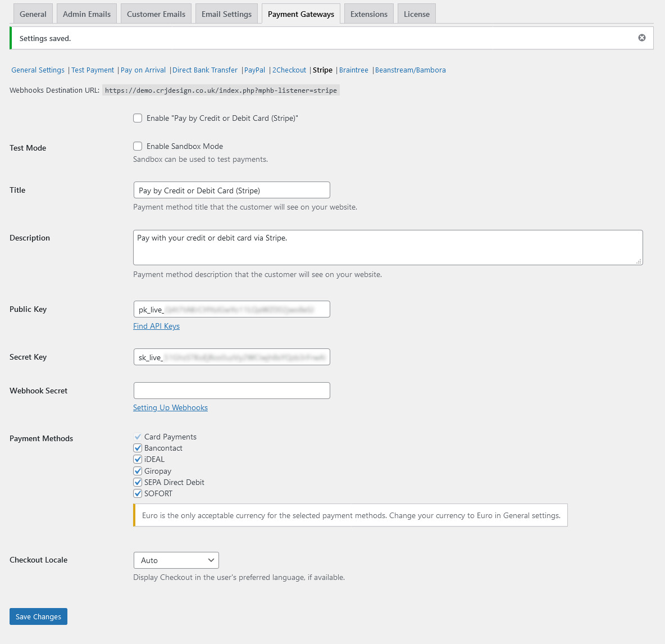Select the Title input field
The width and height of the screenshot is (665, 644).
(x=231, y=190)
